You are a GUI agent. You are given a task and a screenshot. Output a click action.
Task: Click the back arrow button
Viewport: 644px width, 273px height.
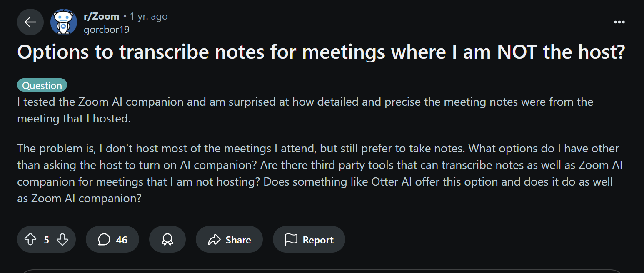pyautogui.click(x=30, y=22)
